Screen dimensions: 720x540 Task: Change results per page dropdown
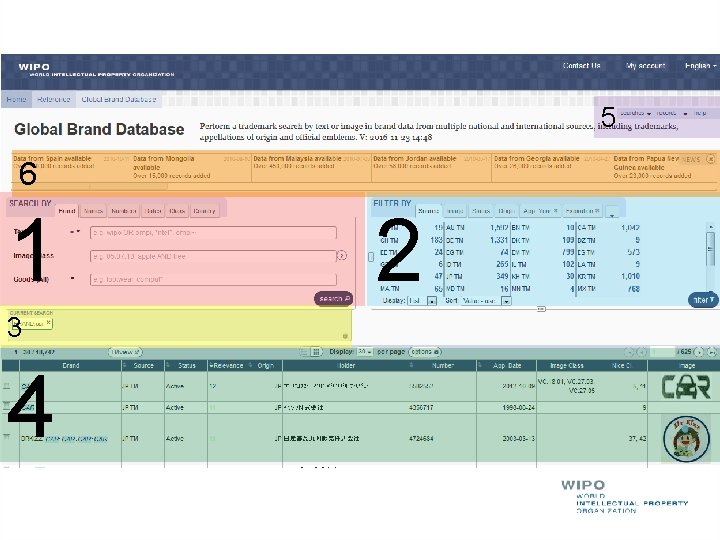[x=365, y=352]
